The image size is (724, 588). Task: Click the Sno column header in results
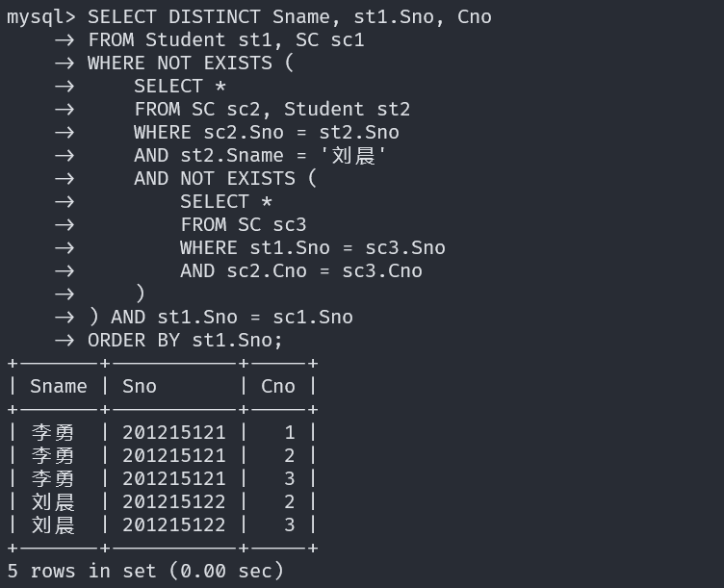[x=140, y=386]
